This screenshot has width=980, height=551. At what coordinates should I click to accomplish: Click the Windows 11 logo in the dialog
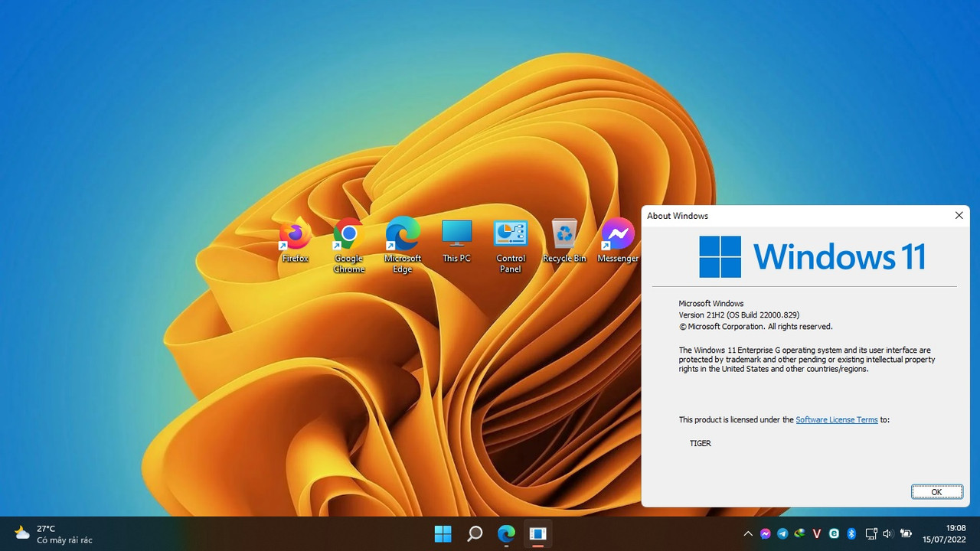click(812, 256)
